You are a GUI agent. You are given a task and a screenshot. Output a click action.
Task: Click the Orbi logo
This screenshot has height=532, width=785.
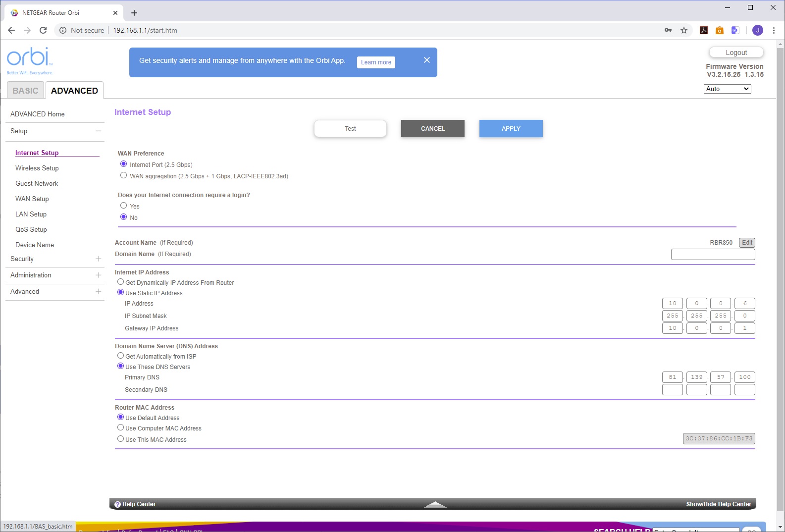point(30,61)
